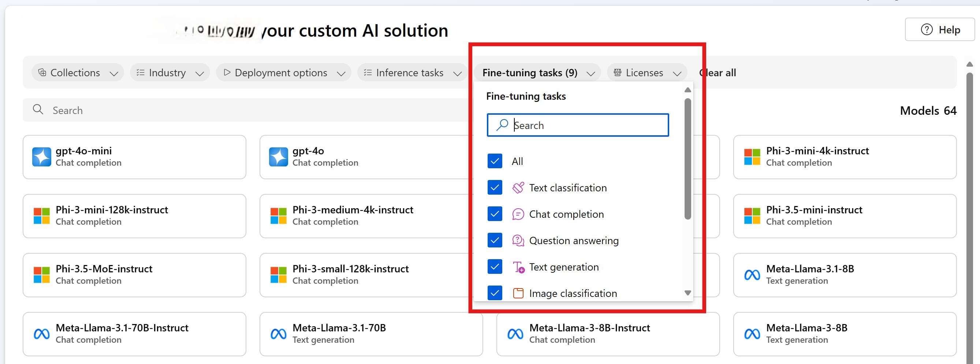
Task: Click the Question answering icon
Action: pos(518,240)
